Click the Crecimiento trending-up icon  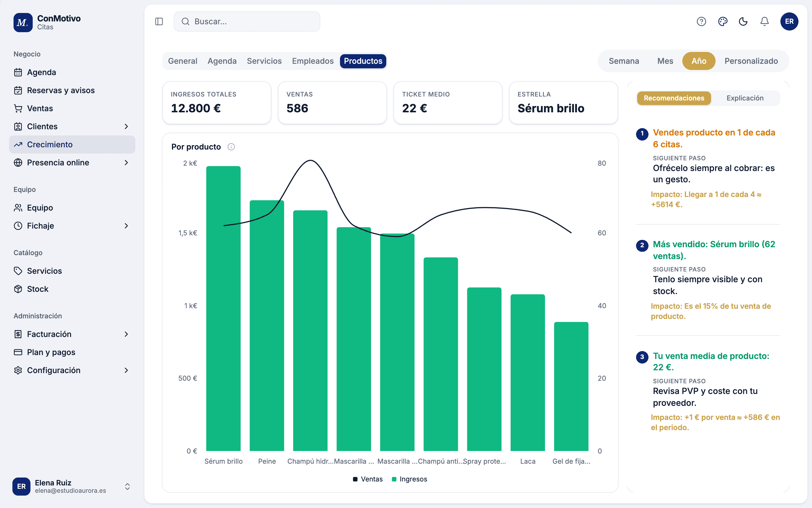[x=18, y=144]
